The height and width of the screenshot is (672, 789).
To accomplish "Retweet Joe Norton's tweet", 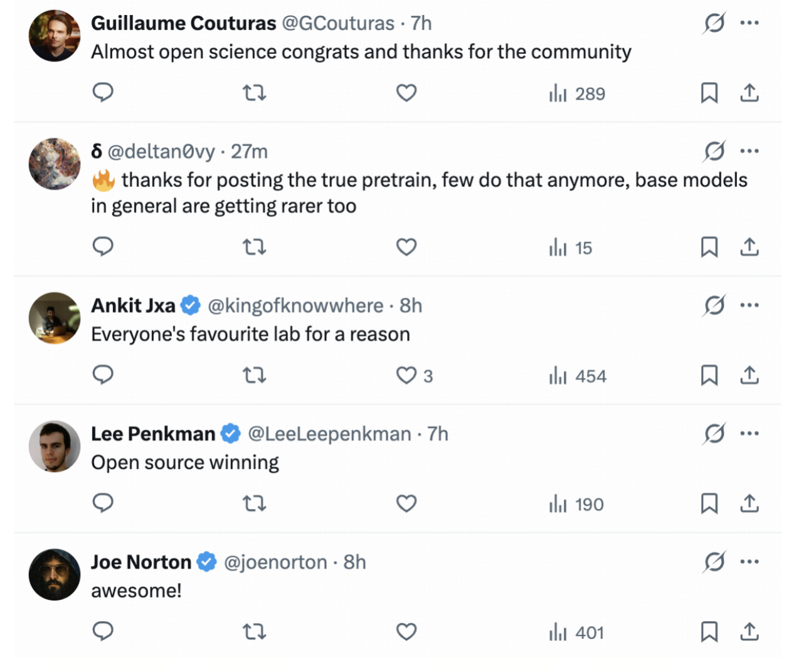I will click(254, 631).
